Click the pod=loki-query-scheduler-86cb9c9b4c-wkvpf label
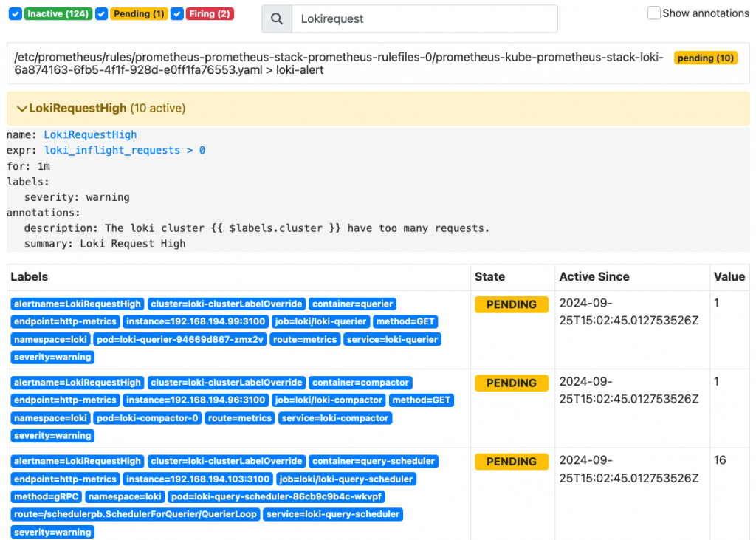This screenshot has width=756, height=540. tap(276, 496)
